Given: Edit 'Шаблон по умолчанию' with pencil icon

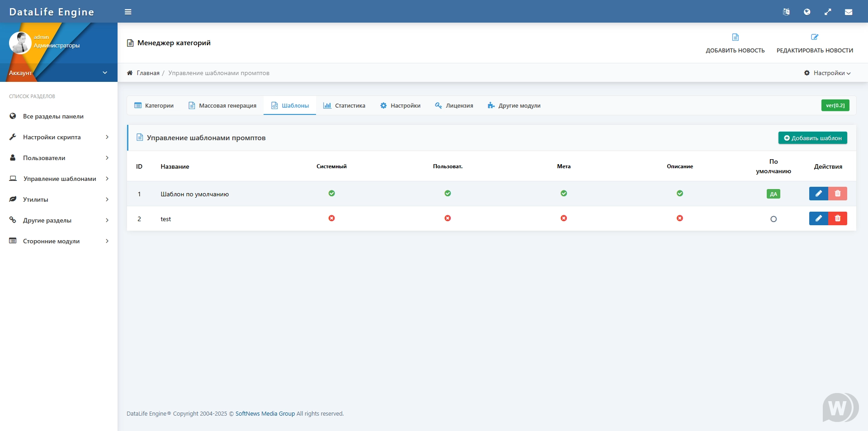Looking at the screenshot, I should point(818,194).
